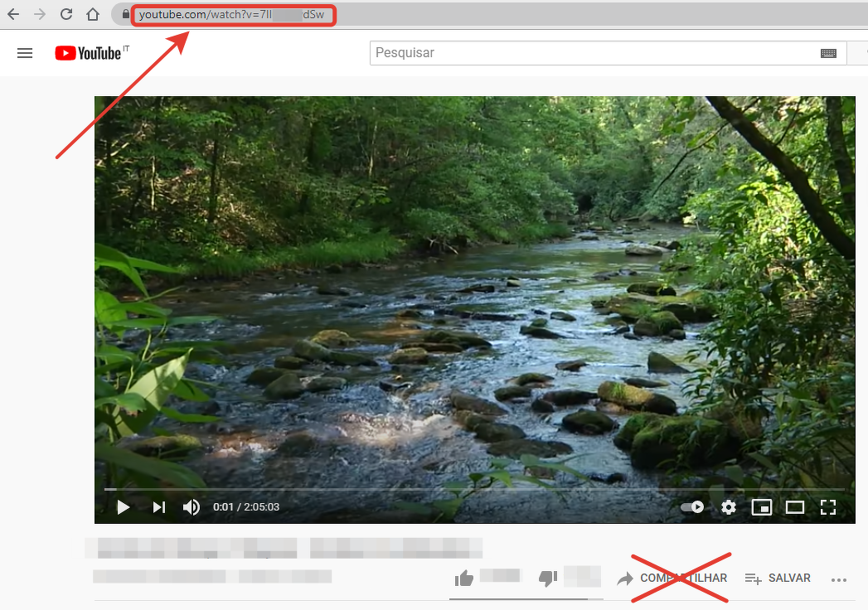868x610 pixels.
Task: Mute the video volume speaker icon
Action: [192, 507]
